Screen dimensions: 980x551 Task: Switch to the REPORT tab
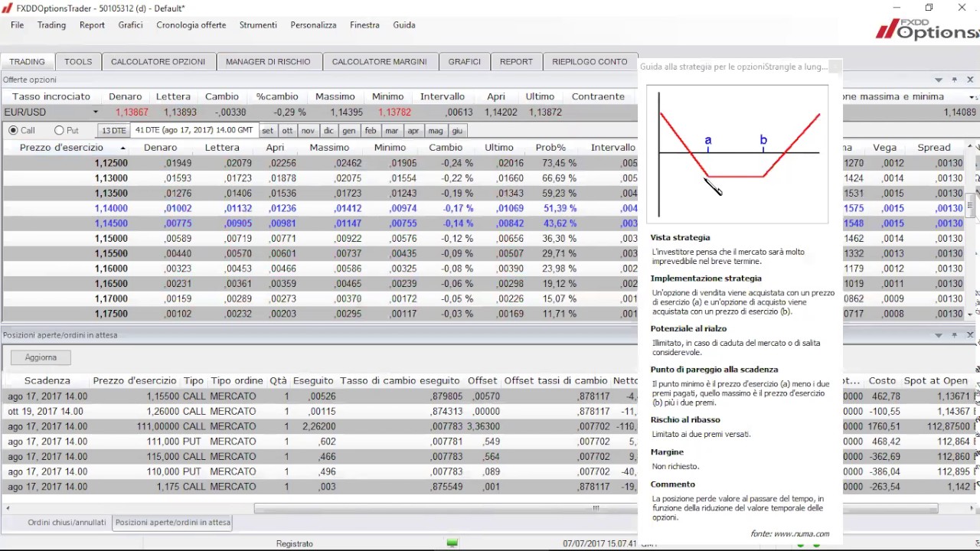tap(516, 62)
